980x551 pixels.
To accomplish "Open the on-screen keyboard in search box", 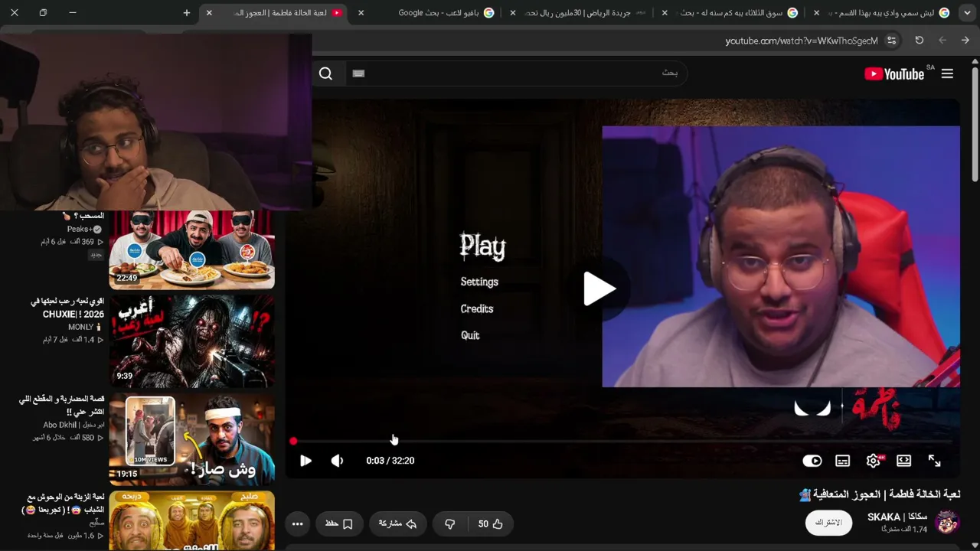I will click(358, 73).
